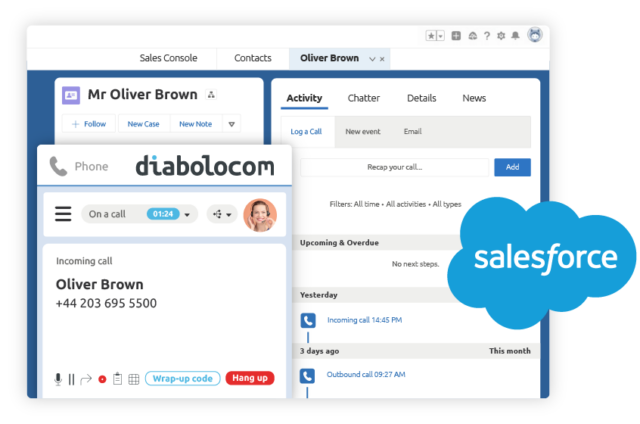640x424 pixels.
Task: Open the Diabolocom hamburger menu
Action: (63, 214)
